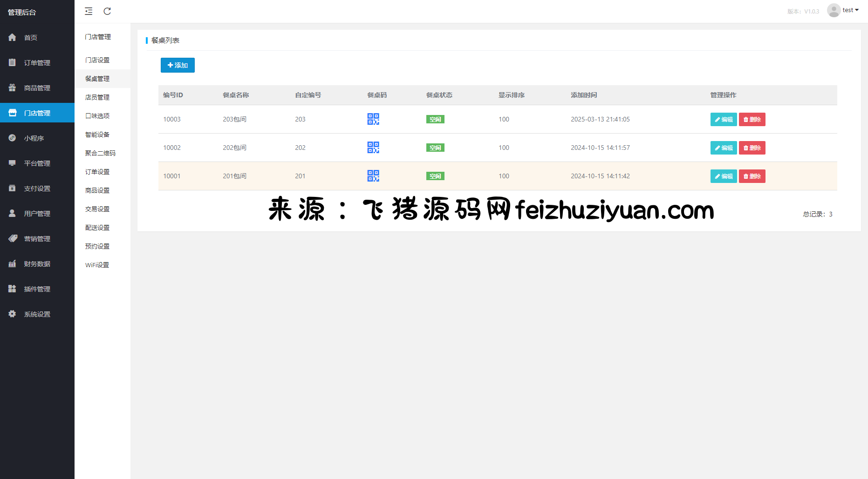The height and width of the screenshot is (479, 868).
Task: Open 聚合二维码 submenu item
Action: coord(100,153)
